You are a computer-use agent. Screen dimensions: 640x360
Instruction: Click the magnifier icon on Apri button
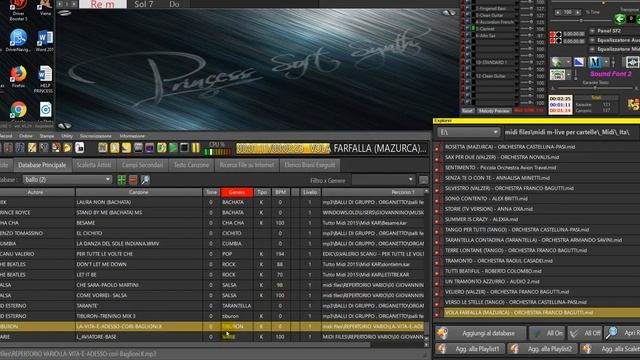click(x=611, y=333)
